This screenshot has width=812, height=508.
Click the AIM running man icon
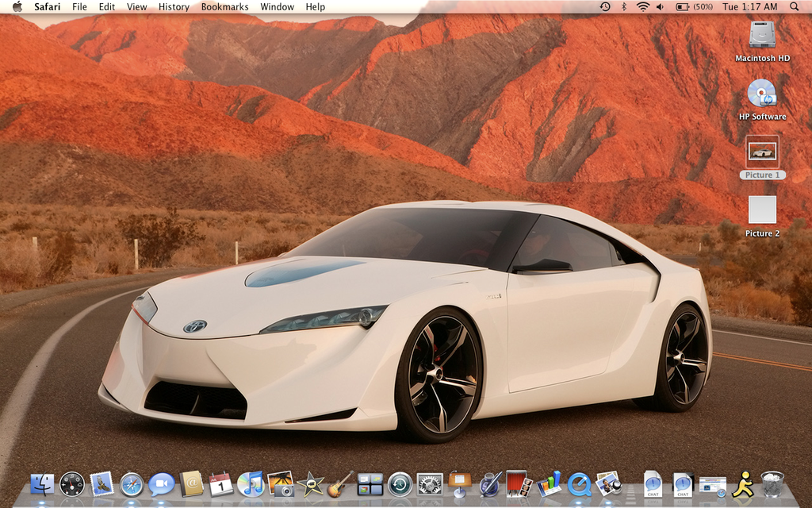click(x=743, y=483)
